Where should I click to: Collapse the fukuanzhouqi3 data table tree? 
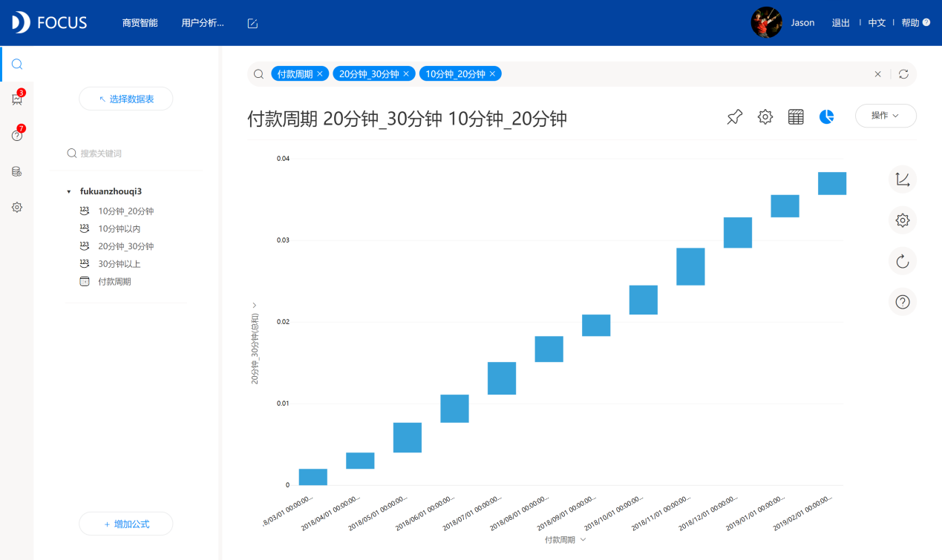coord(69,191)
